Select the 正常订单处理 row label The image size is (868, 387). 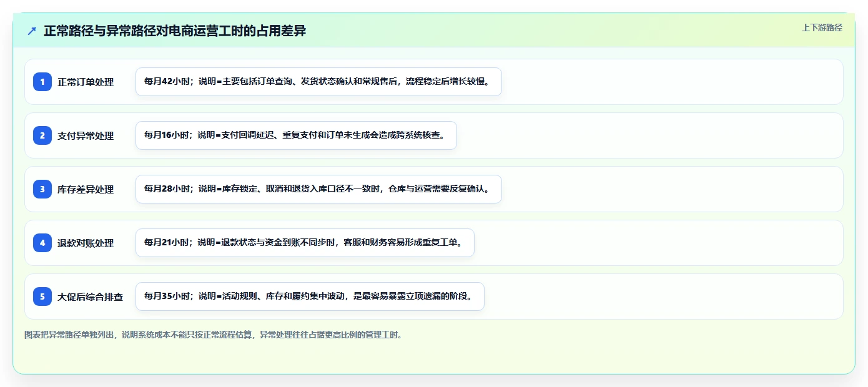86,82
